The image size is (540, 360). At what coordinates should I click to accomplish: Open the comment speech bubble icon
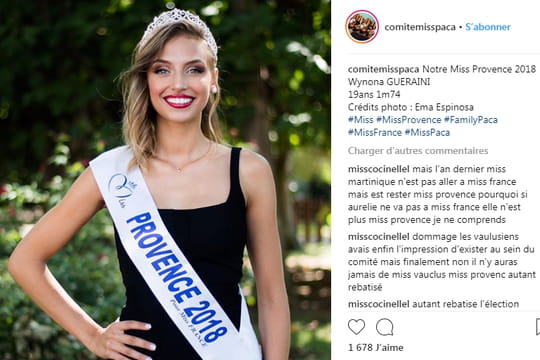click(385, 327)
